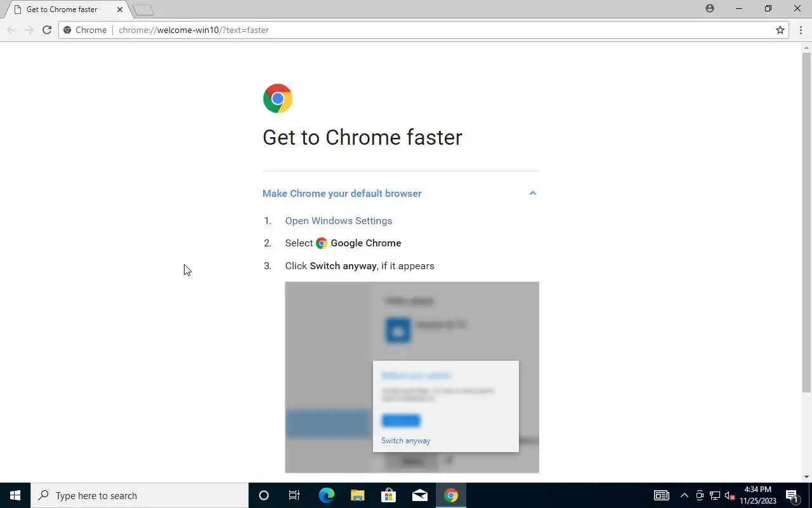
Task: Minimize the Chrome window
Action: coord(739,8)
